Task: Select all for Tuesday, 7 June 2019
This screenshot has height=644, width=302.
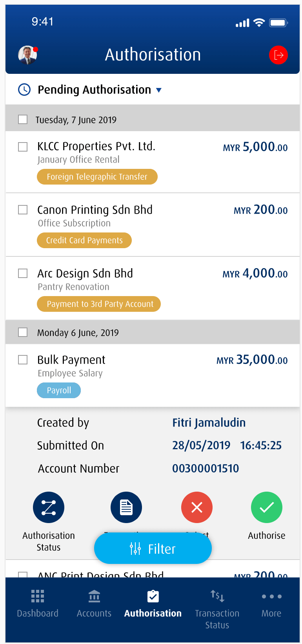Action: click(x=23, y=119)
